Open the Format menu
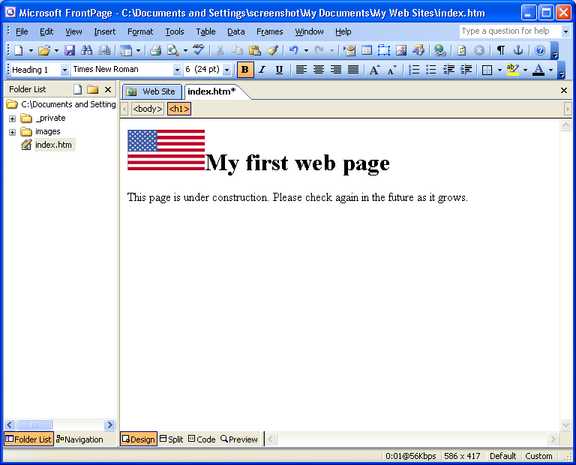 tap(140, 32)
